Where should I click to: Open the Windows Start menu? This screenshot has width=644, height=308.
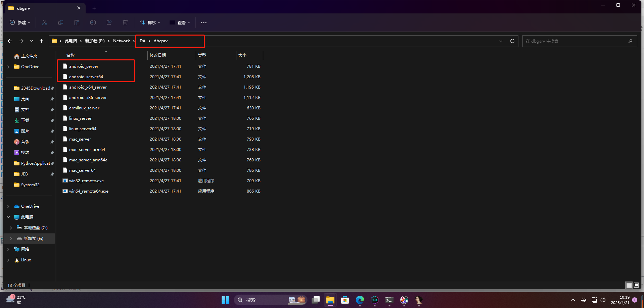click(225, 300)
